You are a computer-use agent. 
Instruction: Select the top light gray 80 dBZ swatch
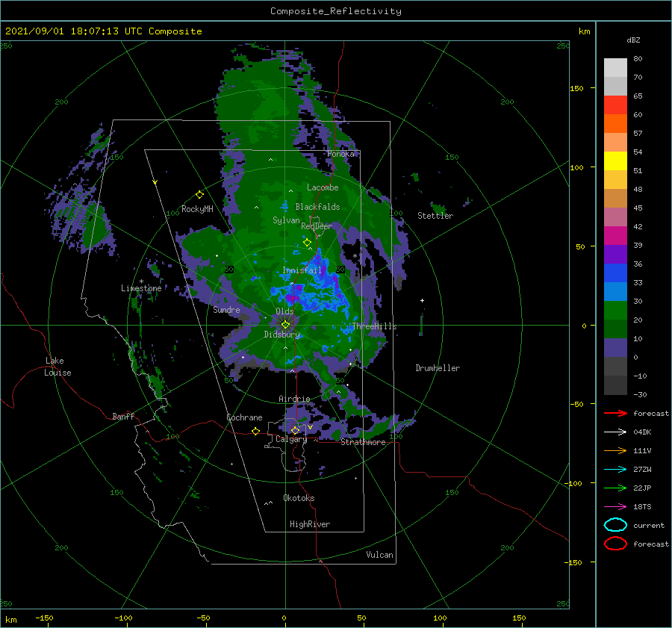(615, 68)
